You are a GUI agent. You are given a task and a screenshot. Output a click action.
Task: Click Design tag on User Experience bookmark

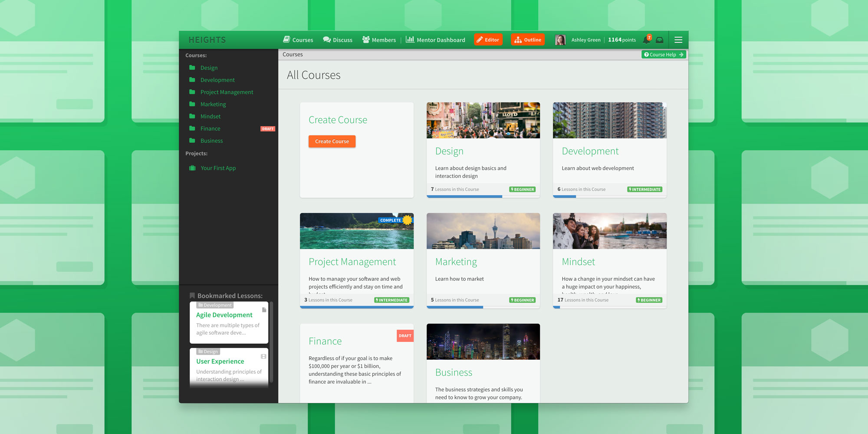(208, 352)
